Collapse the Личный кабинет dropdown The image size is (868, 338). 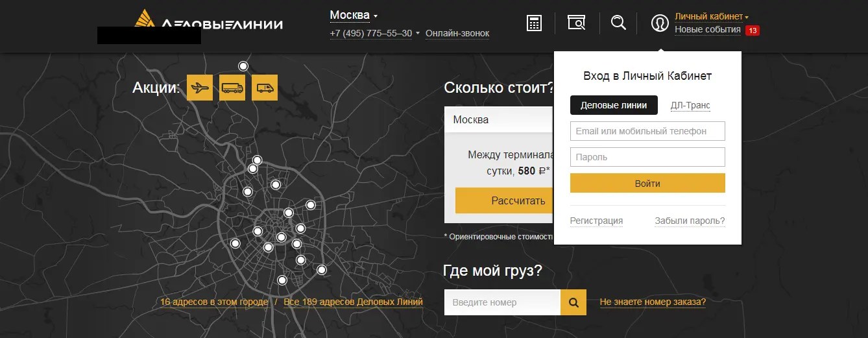[x=712, y=16]
